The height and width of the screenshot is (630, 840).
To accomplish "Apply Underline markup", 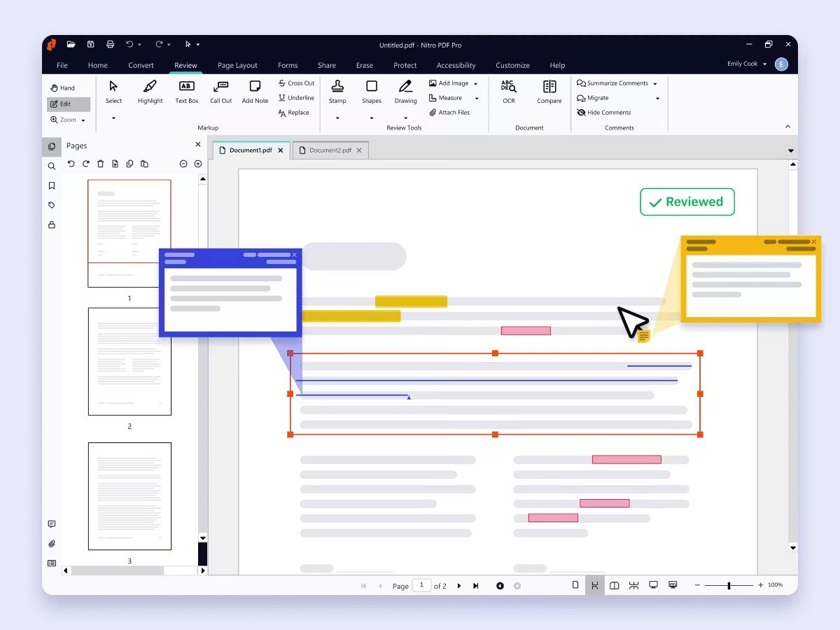I will [x=296, y=98].
